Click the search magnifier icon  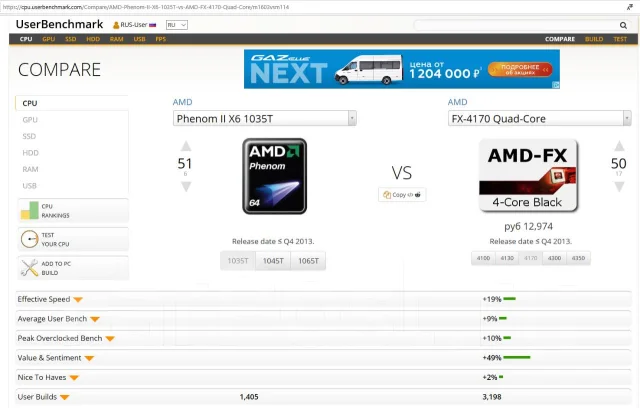click(623, 25)
